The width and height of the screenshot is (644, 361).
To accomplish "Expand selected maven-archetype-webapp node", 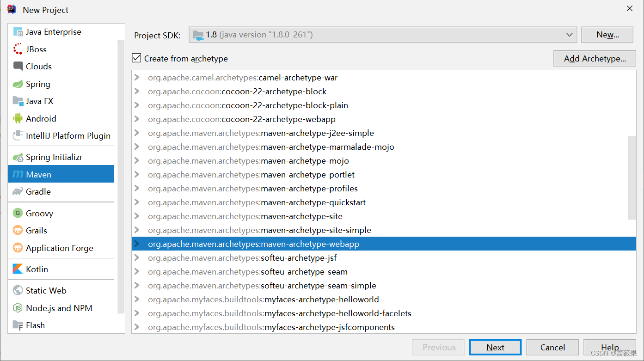I will [137, 244].
